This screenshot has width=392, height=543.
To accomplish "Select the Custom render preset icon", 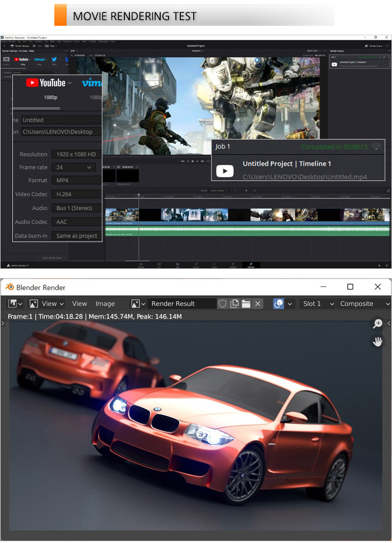I will pos(6,60).
